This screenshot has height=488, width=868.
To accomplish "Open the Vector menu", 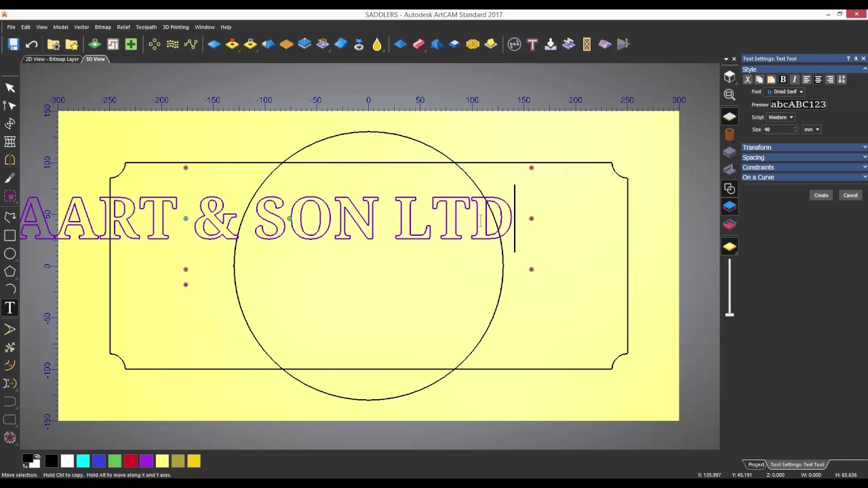I will tap(81, 27).
